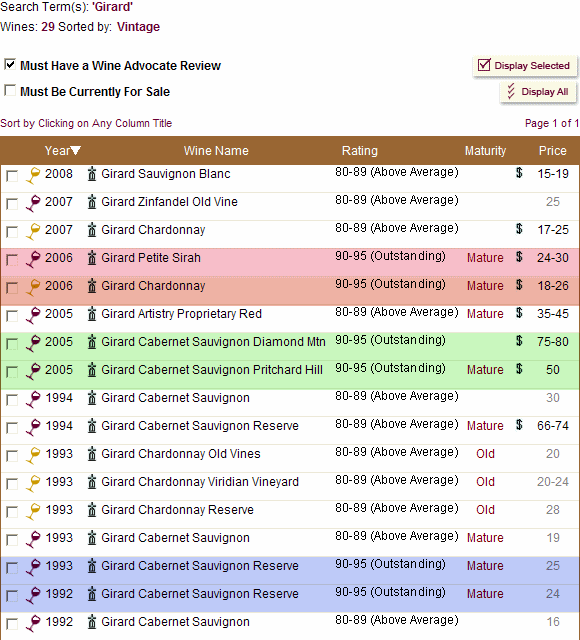The height and width of the screenshot is (640, 580).
Task: Open Girard Chardonnay Viridian Vineyard link
Action: click(200, 482)
